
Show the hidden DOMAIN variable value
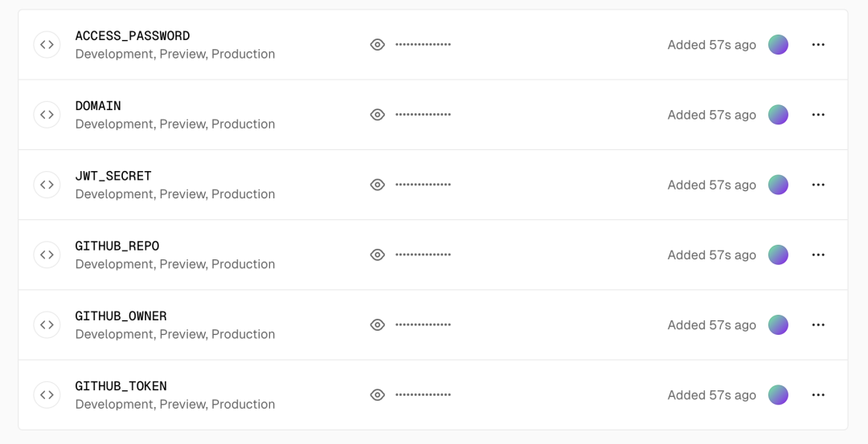pos(378,115)
